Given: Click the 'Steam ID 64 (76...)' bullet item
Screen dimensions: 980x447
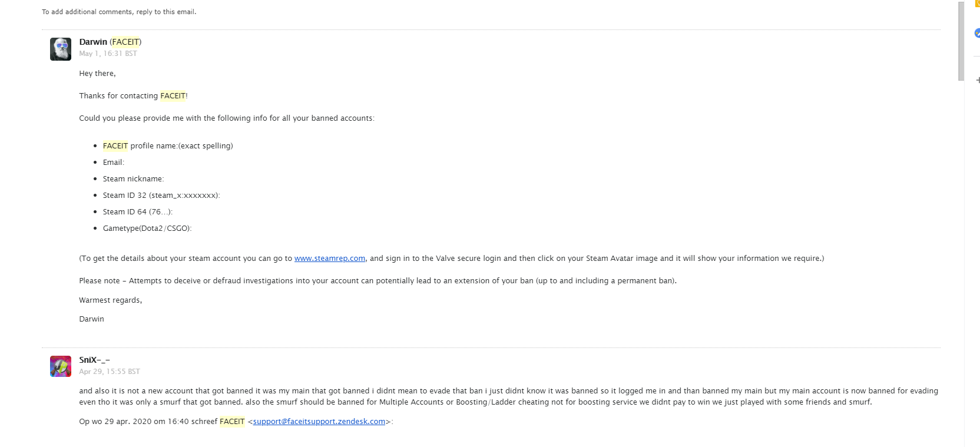Looking at the screenshot, I should pos(137,212).
